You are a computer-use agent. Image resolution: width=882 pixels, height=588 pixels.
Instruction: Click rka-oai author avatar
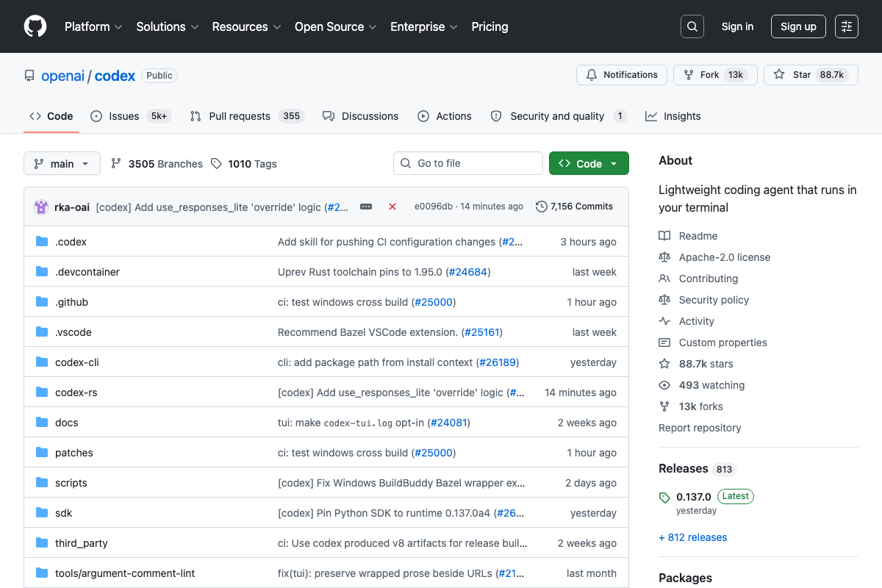pos(41,207)
